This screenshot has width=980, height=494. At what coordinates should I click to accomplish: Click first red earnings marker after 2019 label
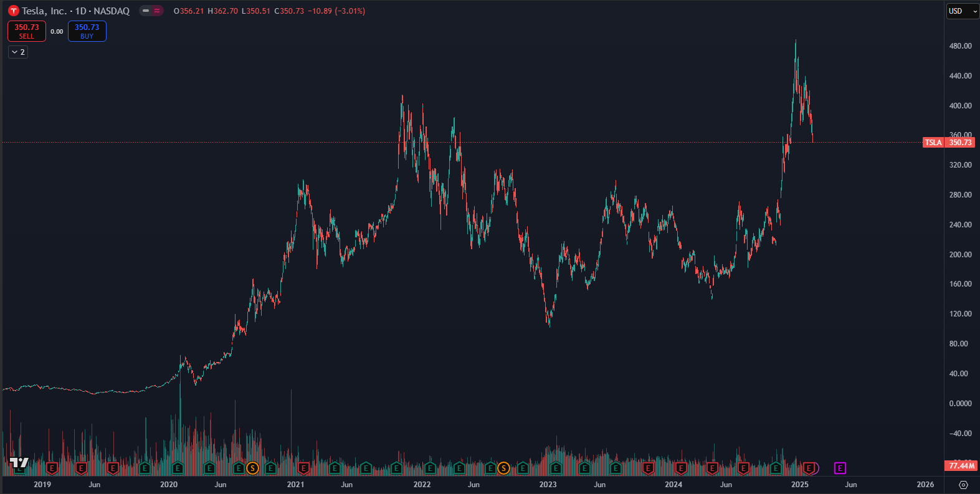52,468
